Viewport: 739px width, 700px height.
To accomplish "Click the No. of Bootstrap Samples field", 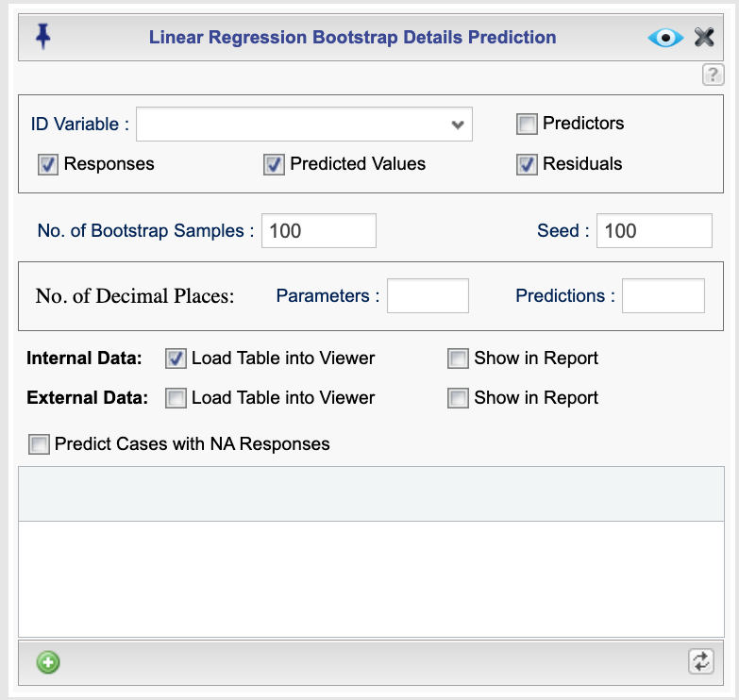I will [x=319, y=231].
